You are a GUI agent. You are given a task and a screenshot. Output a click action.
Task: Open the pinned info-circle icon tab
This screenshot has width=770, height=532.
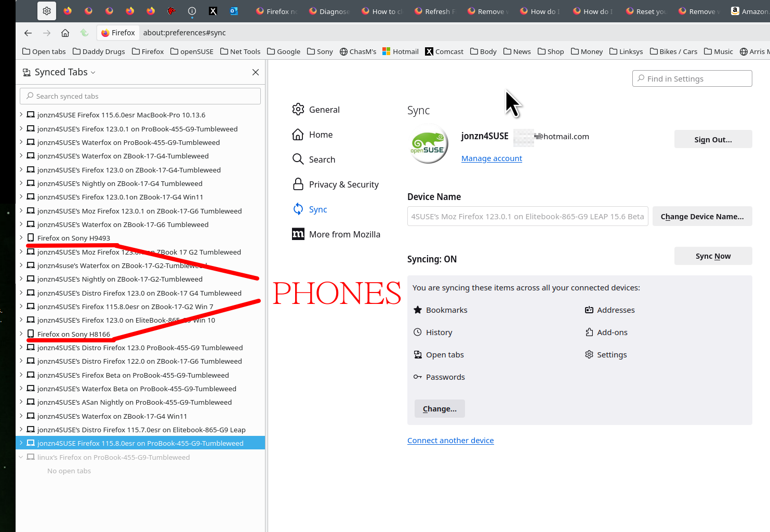[x=192, y=11]
